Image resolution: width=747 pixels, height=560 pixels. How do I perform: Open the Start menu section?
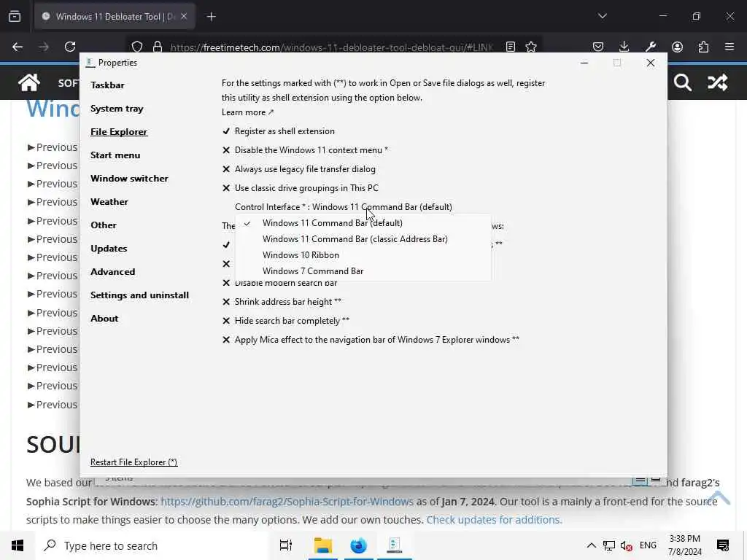coord(115,155)
